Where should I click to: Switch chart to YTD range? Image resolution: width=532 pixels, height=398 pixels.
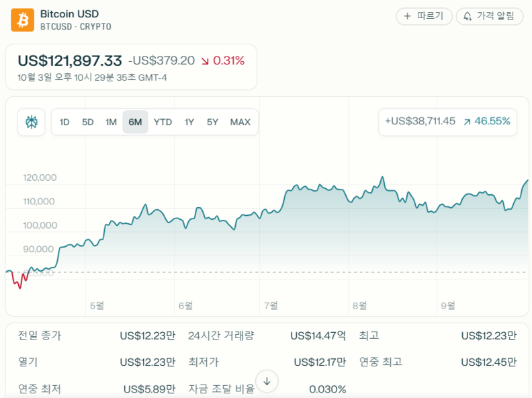(163, 122)
